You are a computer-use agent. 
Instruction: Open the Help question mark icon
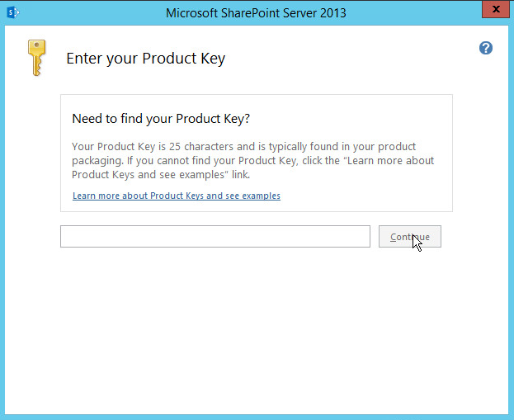click(486, 48)
